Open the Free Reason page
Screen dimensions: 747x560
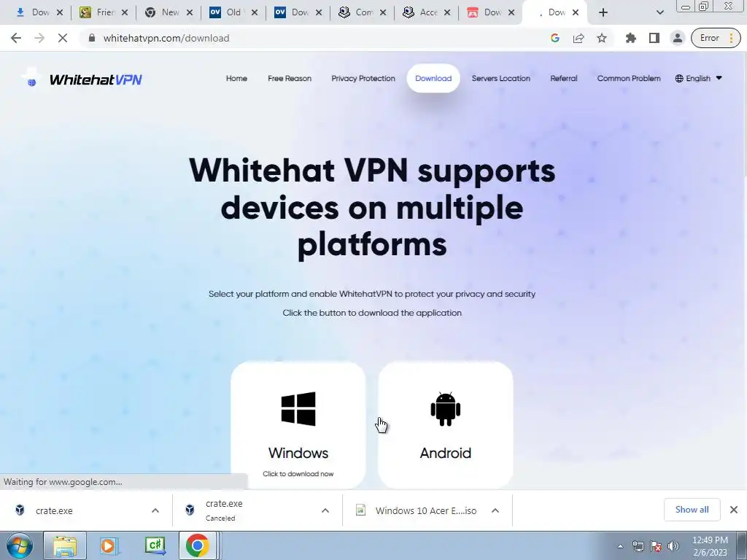[x=290, y=78]
